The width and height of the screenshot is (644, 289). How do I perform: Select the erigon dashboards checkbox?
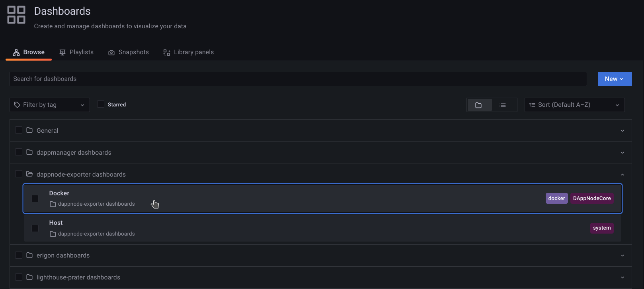[19, 255]
